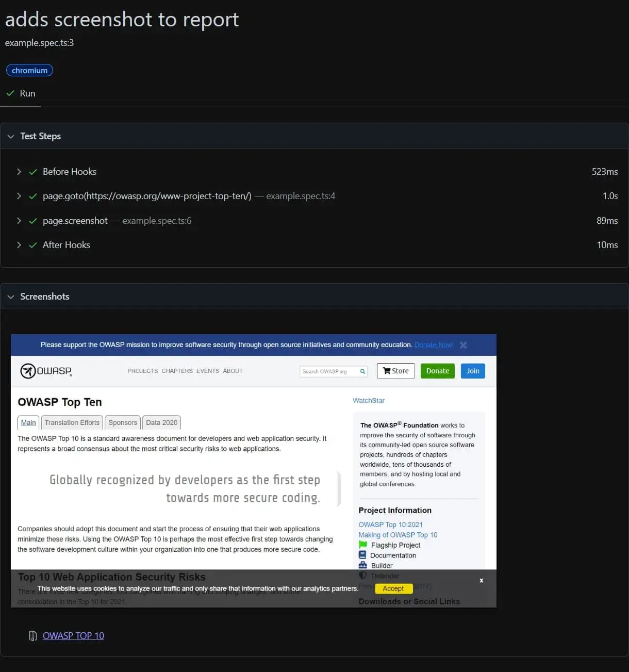Image resolution: width=629 pixels, height=672 pixels.
Task: Click the example.spec.ts:3 file location
Action: click(x=39, y=43)
